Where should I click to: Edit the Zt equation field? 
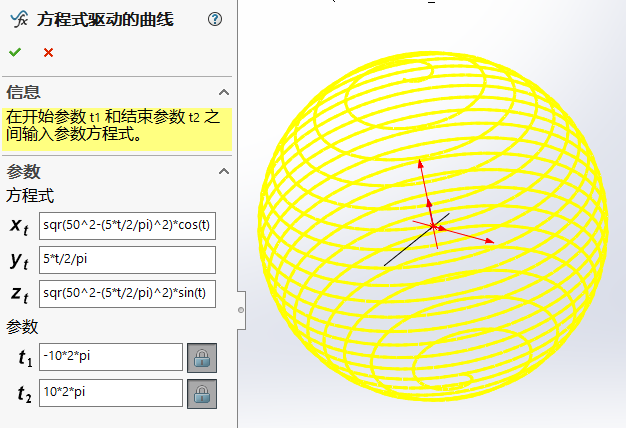click(127, 294)
